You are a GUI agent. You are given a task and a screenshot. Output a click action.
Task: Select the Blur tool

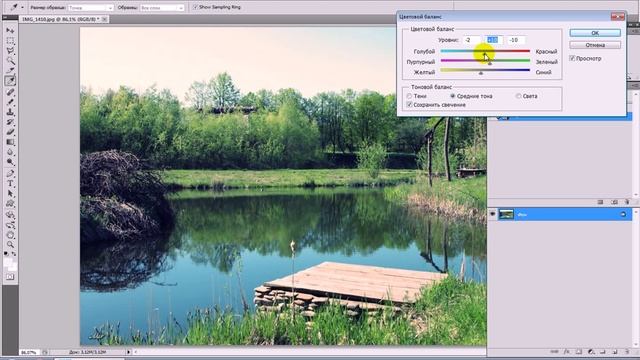pyautogui.click(x=10, y=152)
